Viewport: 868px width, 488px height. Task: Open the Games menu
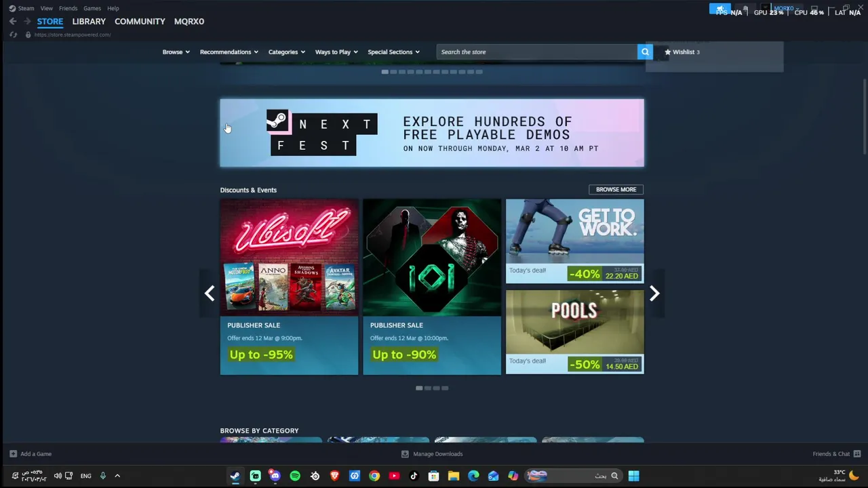(92, 8)
